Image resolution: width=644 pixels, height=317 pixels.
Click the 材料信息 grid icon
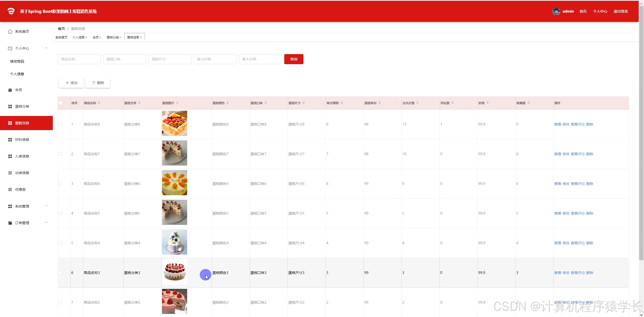(x=10, y=140)
